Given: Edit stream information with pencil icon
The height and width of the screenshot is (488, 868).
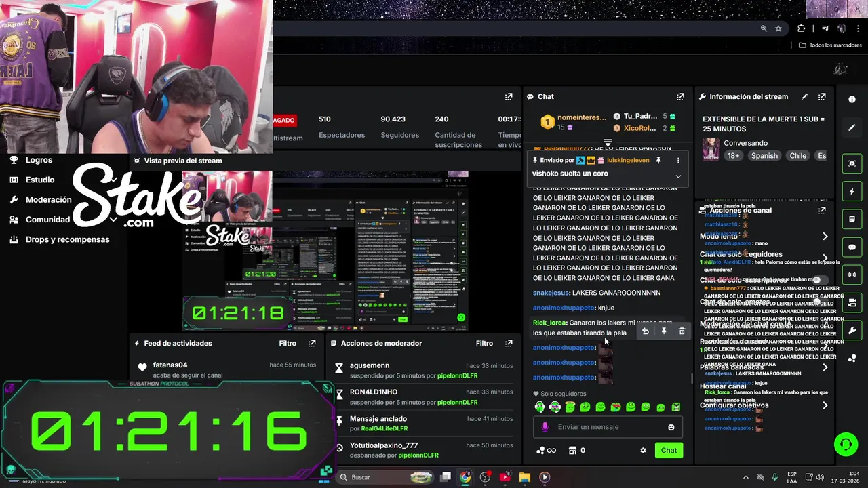Looking at the screenshot, I should (x=804, y=97).
